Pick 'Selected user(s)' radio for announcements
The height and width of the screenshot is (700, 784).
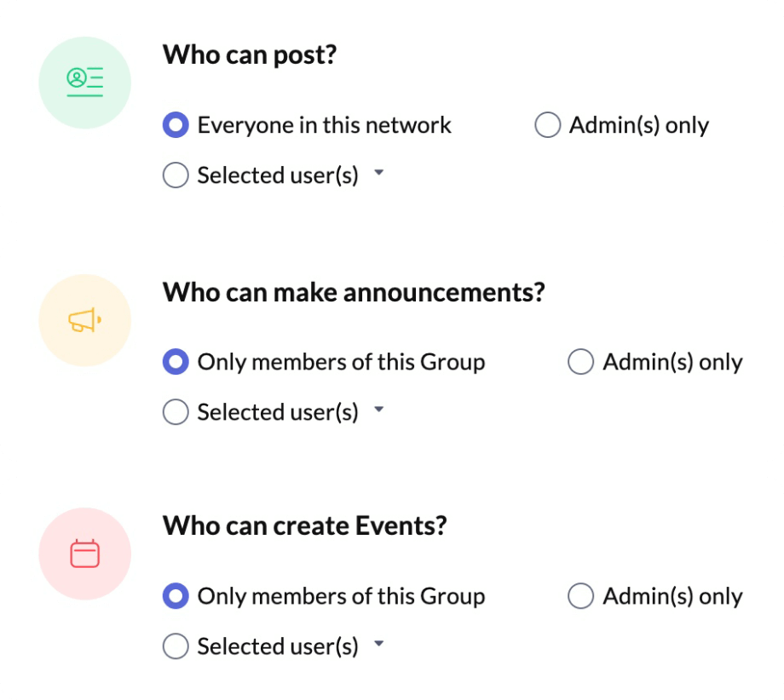[176, 412]
